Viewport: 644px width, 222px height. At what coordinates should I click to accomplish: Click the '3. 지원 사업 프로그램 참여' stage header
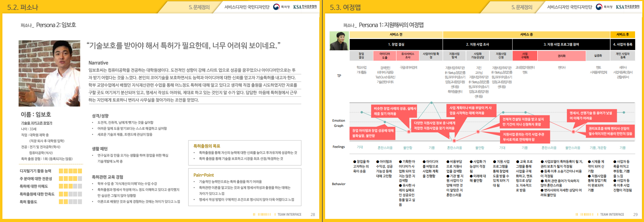pyautogui.click(x=561, y=44)
